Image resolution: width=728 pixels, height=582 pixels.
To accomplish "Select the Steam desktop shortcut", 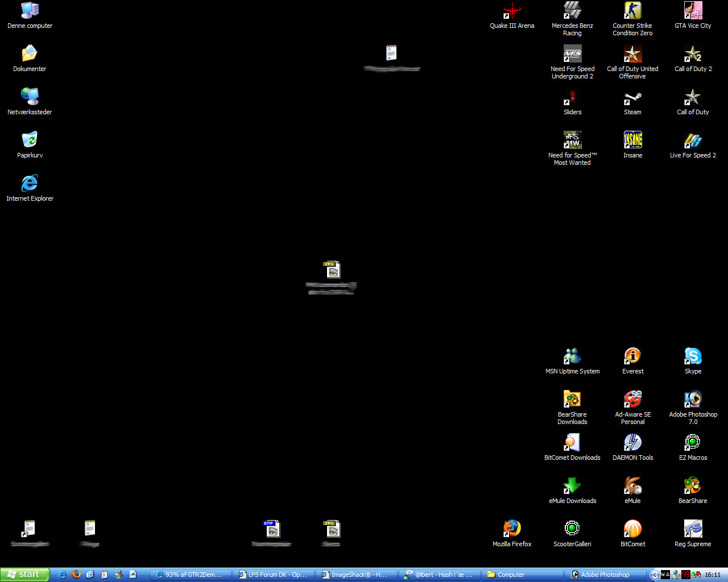I will click(x=632, y=102).
